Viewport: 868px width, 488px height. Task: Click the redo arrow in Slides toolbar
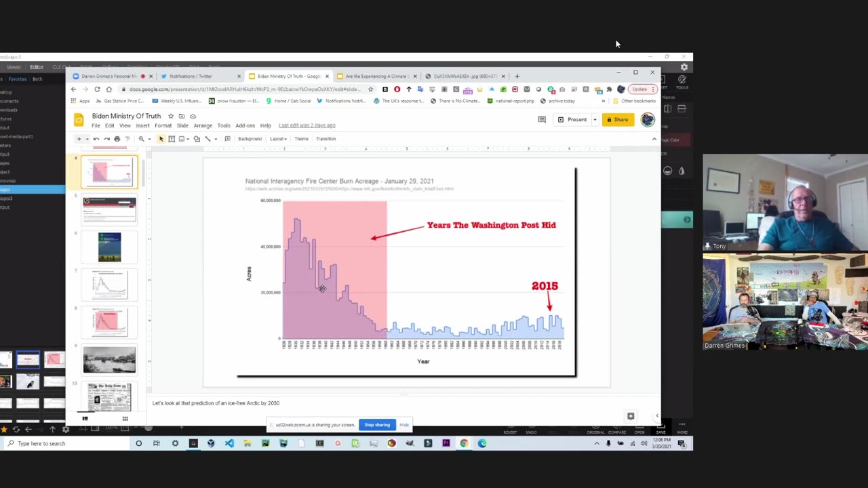pos(106,139)
